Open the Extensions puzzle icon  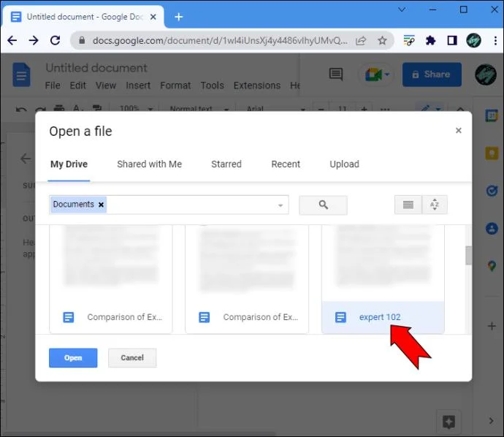(430, 40)
